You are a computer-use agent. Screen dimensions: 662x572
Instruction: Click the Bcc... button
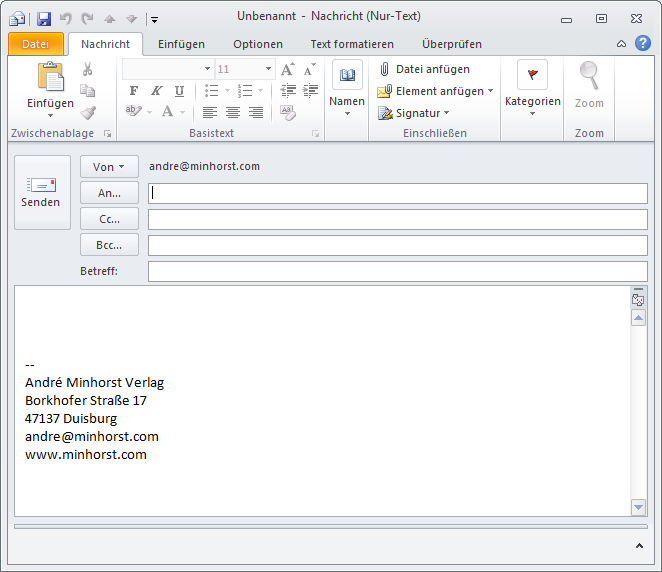point(109,245)
